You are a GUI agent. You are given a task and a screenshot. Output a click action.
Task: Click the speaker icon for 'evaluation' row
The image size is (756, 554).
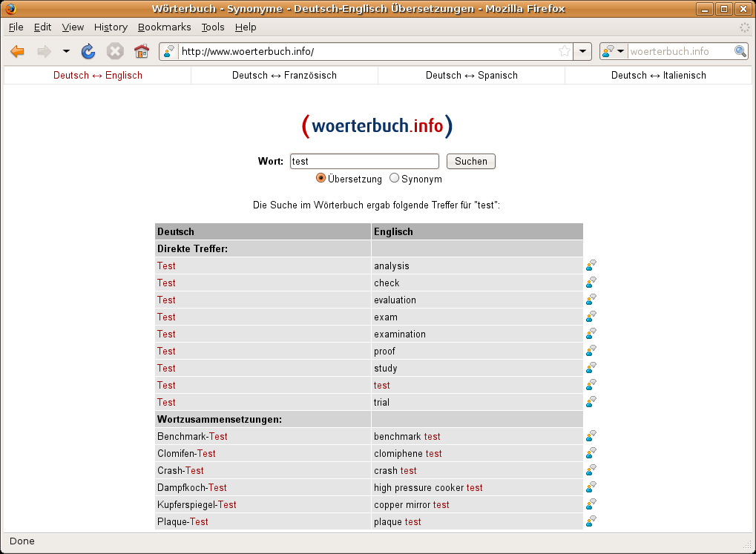(591, 300)
